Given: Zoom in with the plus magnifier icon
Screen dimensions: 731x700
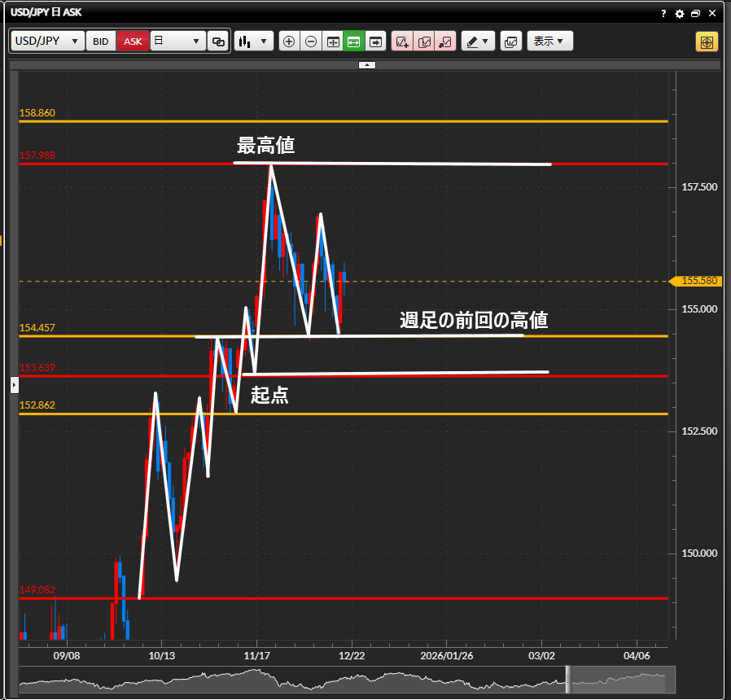Looking at the screenshot, I should pyautogui.click(x=289, y=41).
